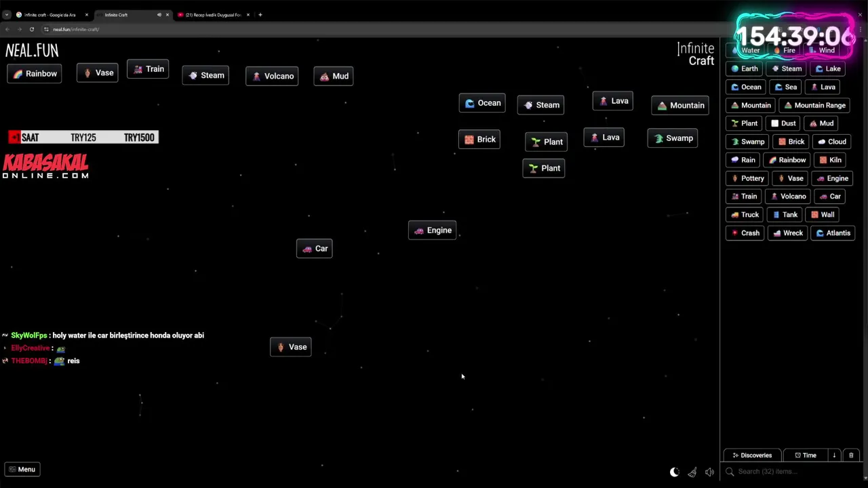Screen dimensions: 868x488
Task: Select Tank in the sidebar
Action: pyautogui.click(x=785, y=215)
